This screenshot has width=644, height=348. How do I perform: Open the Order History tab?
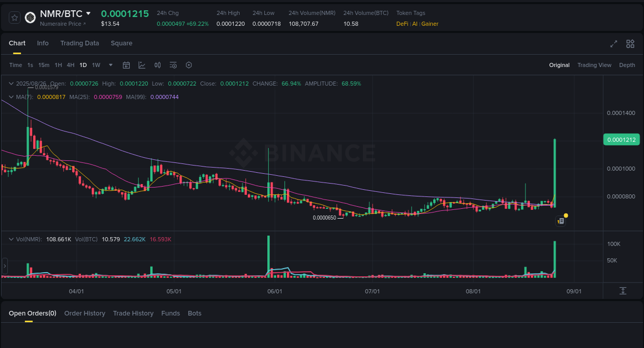pyautogui.click(x=84, y=313)
